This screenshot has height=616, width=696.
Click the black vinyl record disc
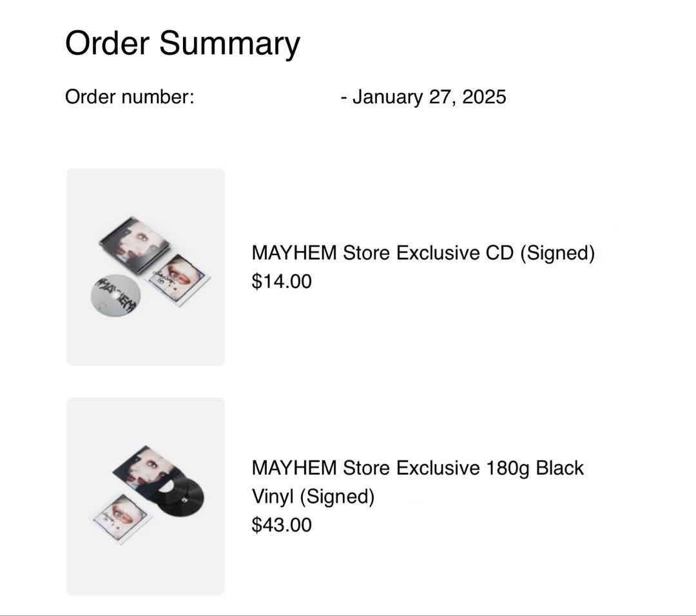coord(181,497)
